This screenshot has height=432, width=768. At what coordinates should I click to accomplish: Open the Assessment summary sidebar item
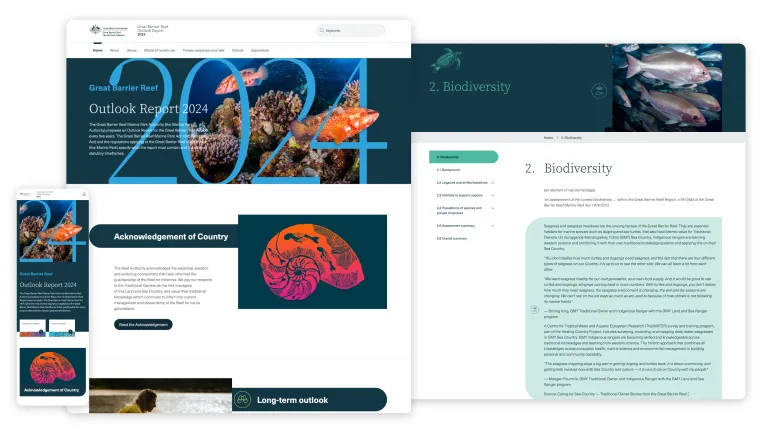pos(456,225)
